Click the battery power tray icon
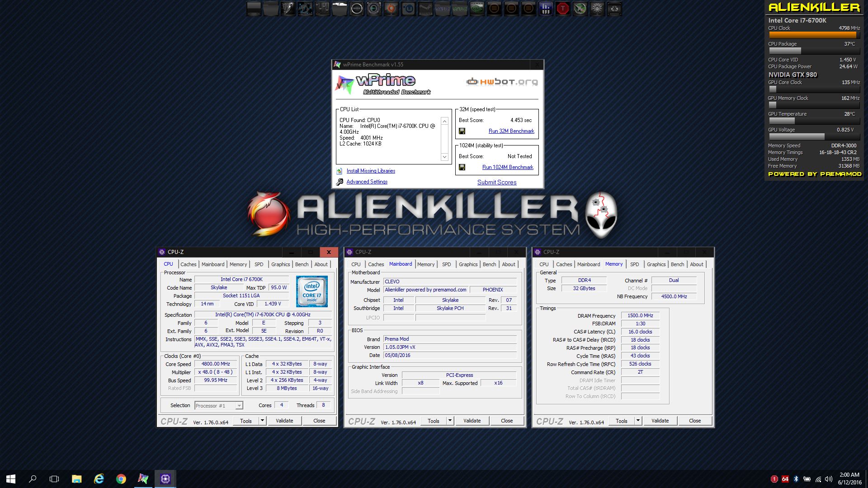This screenshot has height=488, width=868. click(807, 479)
